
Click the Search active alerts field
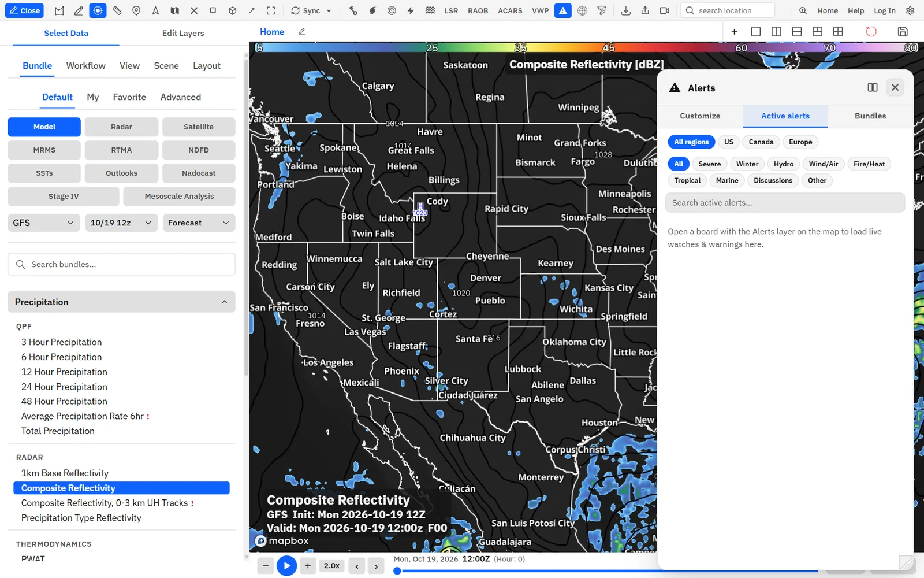(x=785, y=203)
